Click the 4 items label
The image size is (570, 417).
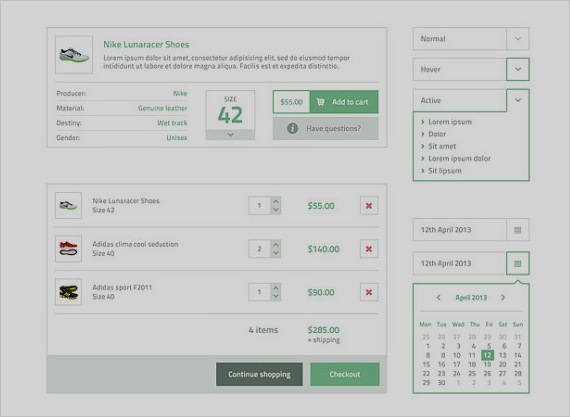(264, 330)
